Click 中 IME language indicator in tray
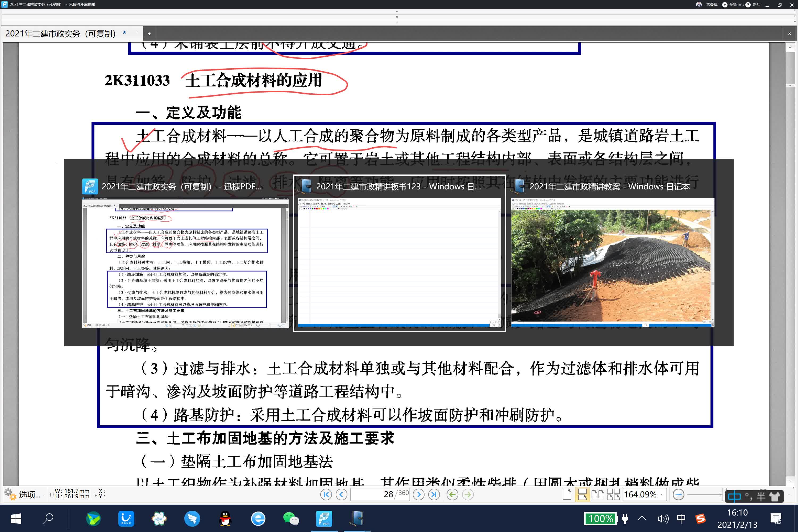The height and width of the screenshot is (532, 798). pyautogui.click(x=681, y=518)
